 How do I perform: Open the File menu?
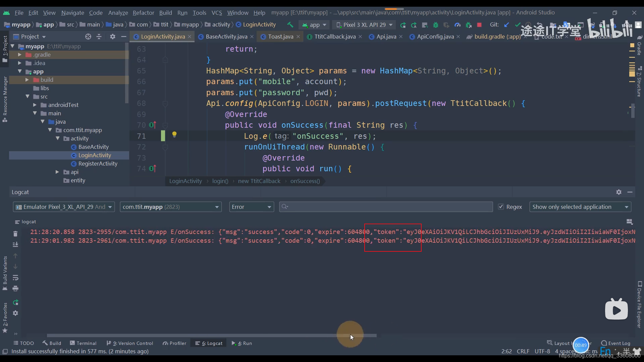coord(19,12)
